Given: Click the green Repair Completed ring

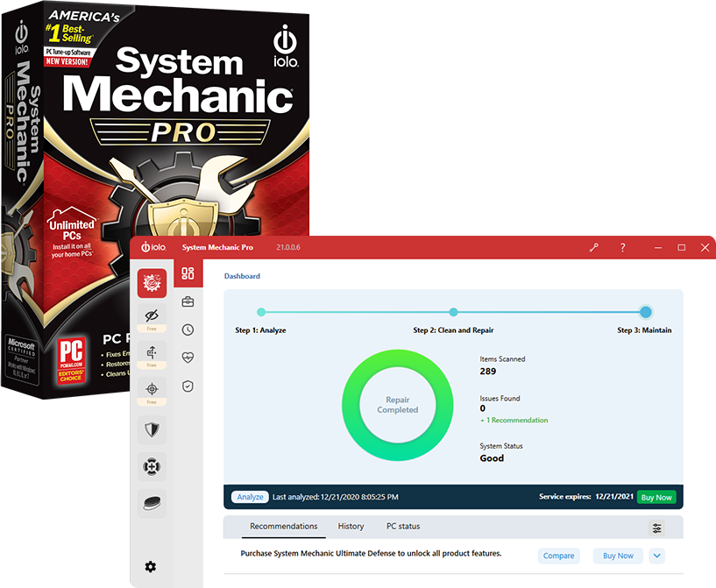Looking at the screenshot, I should click(397, 405).
